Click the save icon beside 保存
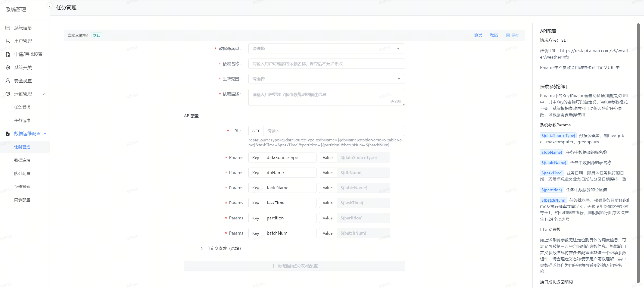Image resolution: width=644 pixels, height=288 pixels. [x=508, y=35]
